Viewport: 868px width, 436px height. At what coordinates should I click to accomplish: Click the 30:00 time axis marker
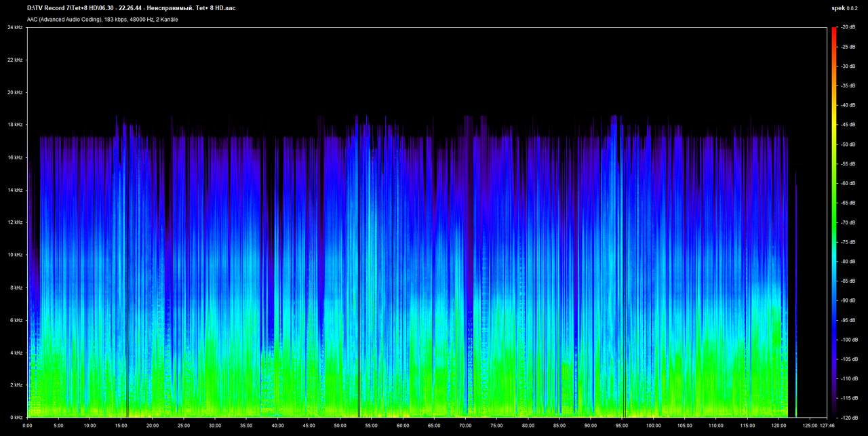(215, 426)
